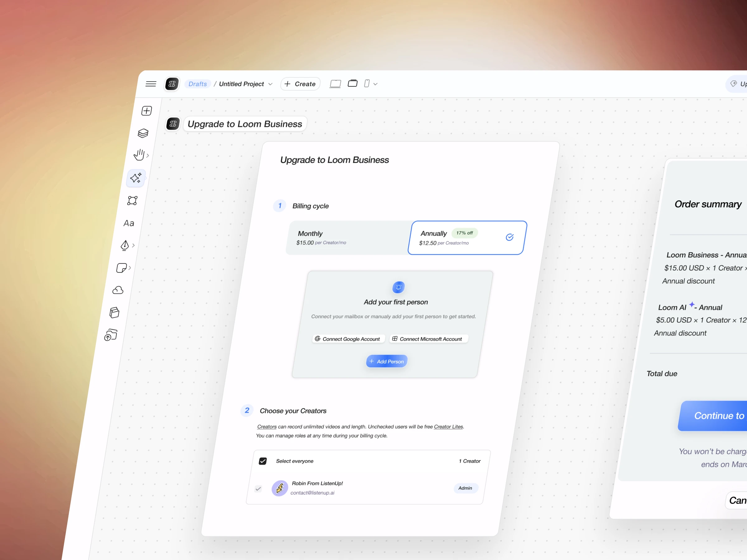Screen dimensions: 747x560
Task: Click the logo beside the frame title
Action: [173, 124]
